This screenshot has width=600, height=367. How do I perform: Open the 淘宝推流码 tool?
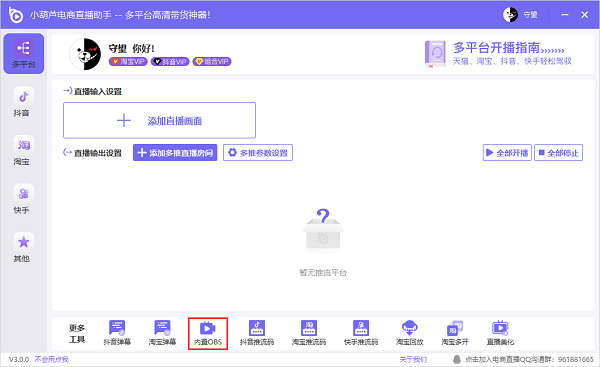coord(309,333)
